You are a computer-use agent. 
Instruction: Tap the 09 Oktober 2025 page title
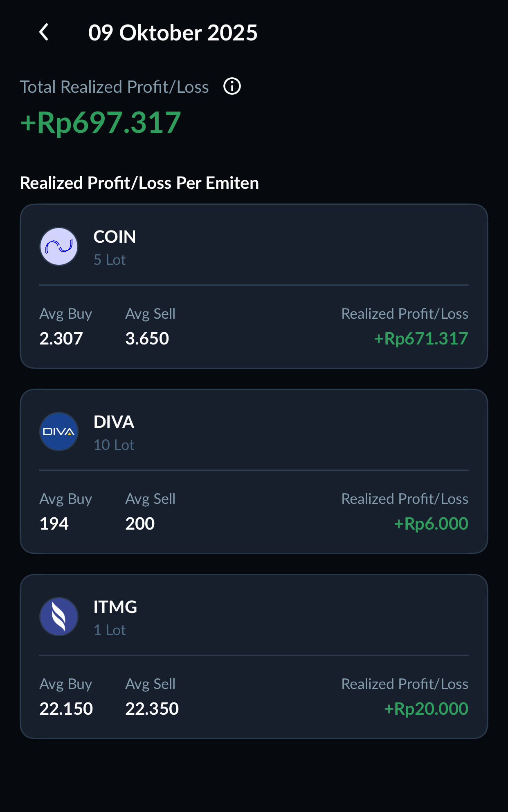173,33
